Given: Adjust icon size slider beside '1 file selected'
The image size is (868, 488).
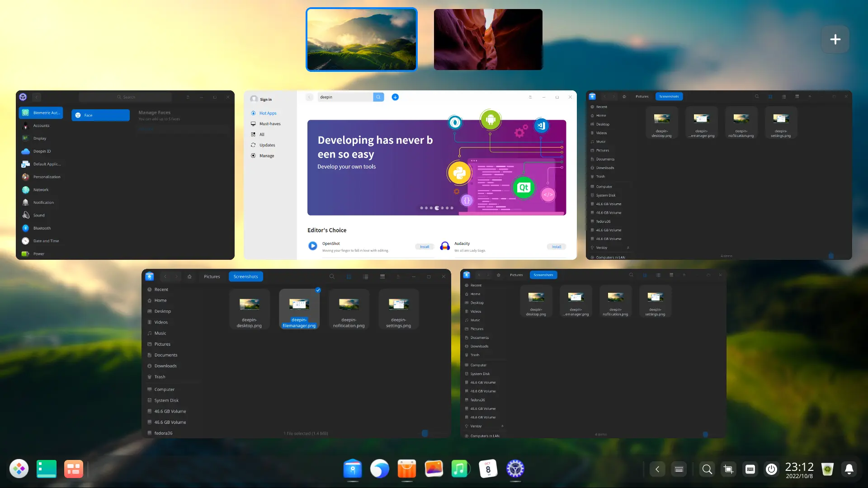Looking at the screenshot, I should (425, 433).
